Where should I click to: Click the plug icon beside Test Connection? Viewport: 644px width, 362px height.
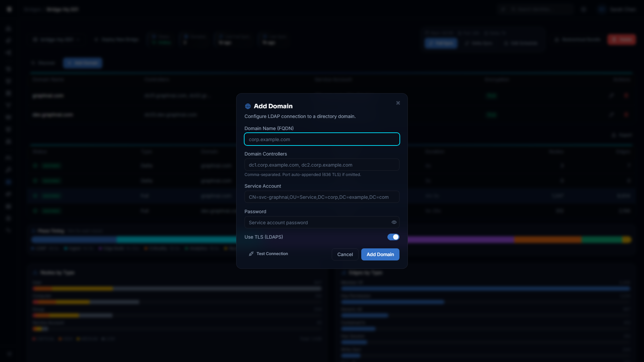point(251,254)
